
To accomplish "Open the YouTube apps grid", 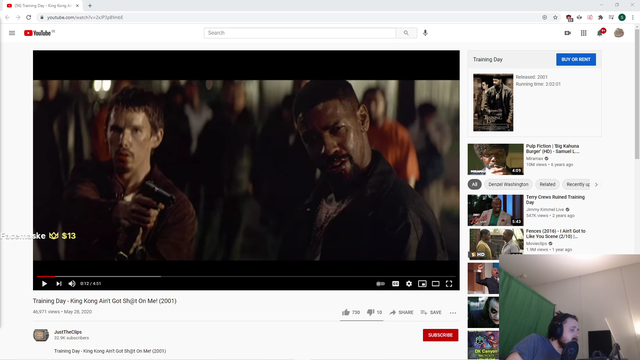I will click(584, 33).
